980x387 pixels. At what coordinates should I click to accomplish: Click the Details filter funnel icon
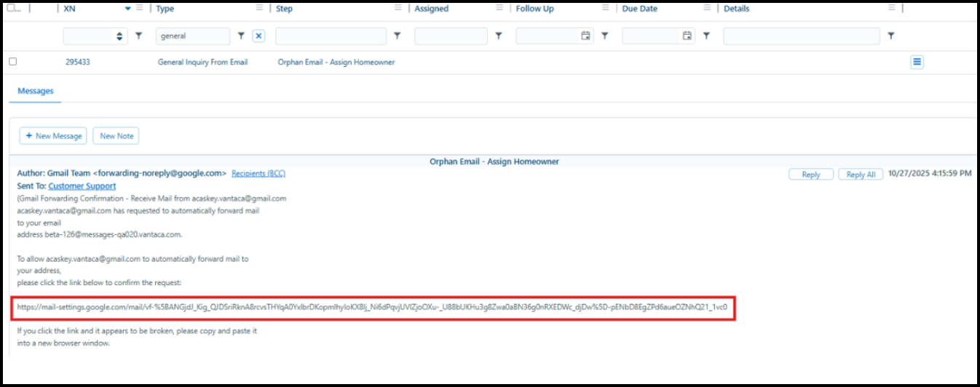click(890, 36)
